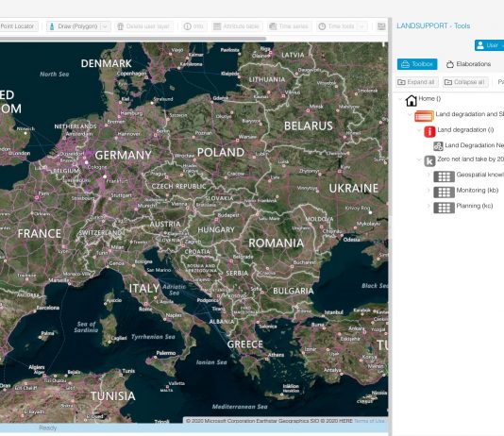Click the Delete user layer trash icon
This screenshot has height=436, width=504.
point(120,26)
